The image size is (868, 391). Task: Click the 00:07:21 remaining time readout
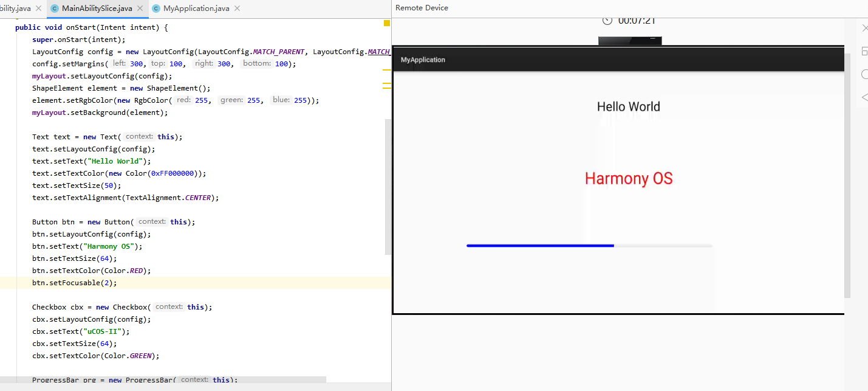point(637,20)
